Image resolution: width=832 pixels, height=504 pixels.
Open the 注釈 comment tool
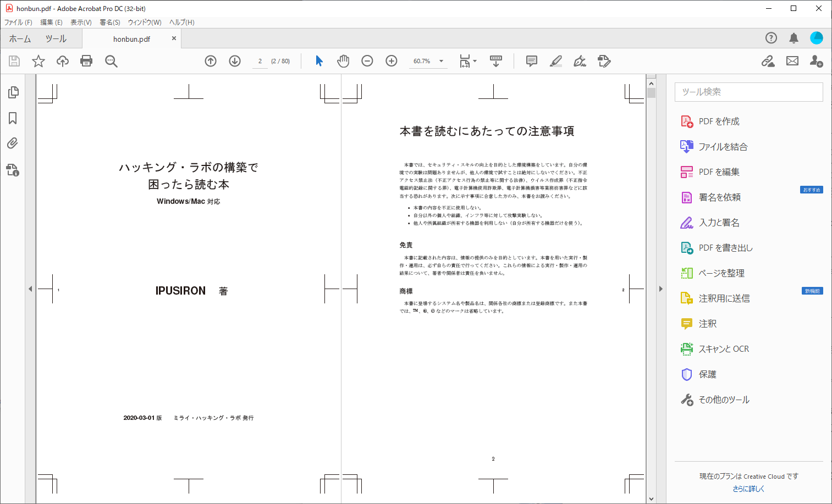[x=698, y=324]
